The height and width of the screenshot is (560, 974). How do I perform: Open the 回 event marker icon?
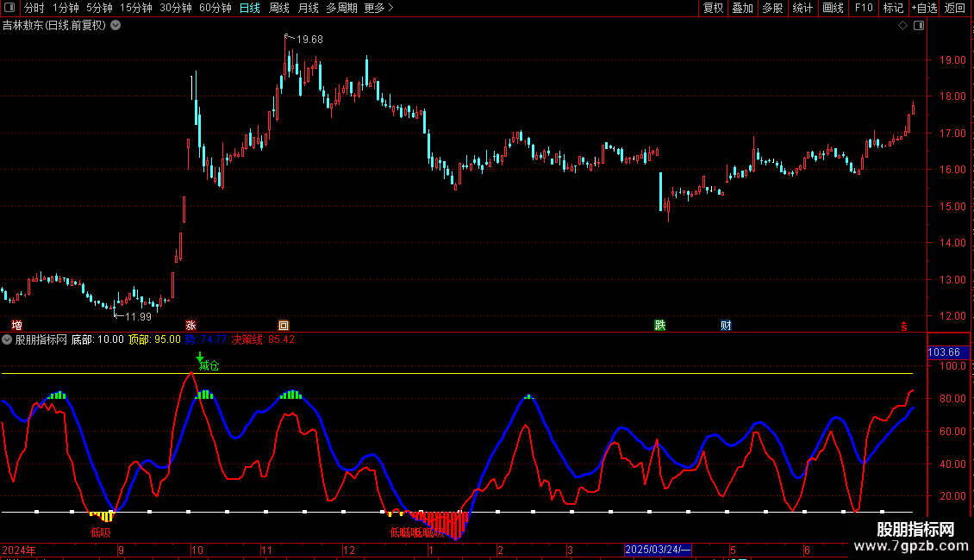[284, 326]
